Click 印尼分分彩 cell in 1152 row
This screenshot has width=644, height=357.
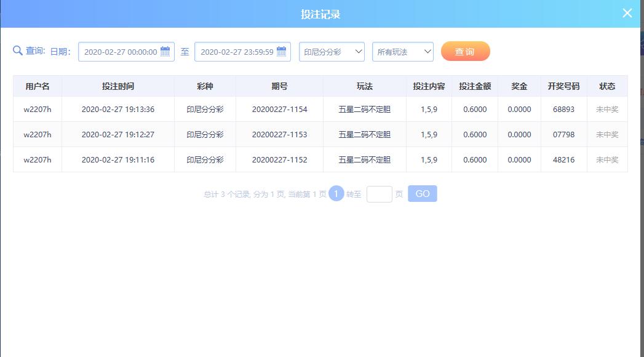pyautogui.click(x=205, y=160)
